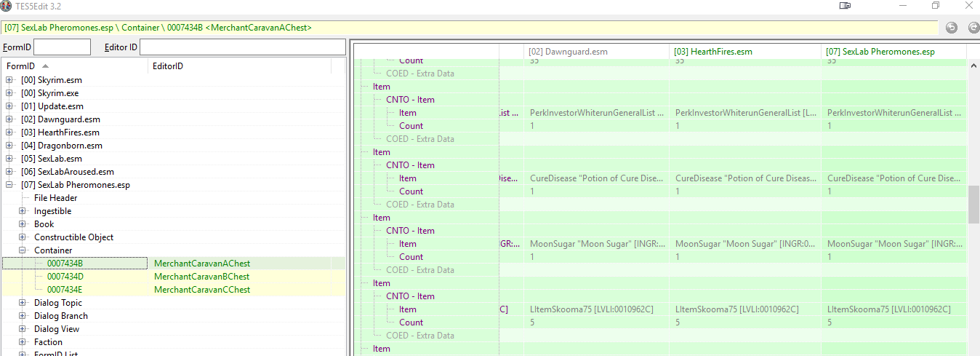Expand the Dialog View group
980x356 pixels.
click(x=23, y=329)
